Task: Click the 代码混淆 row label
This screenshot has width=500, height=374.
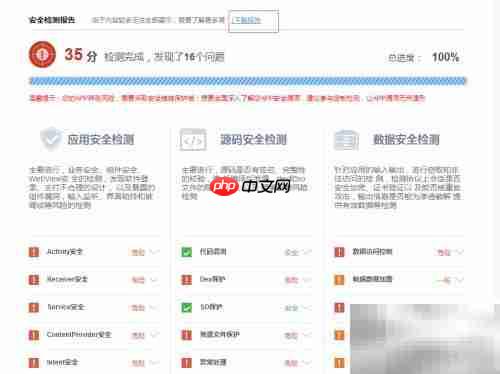Action: coord(213,252)
